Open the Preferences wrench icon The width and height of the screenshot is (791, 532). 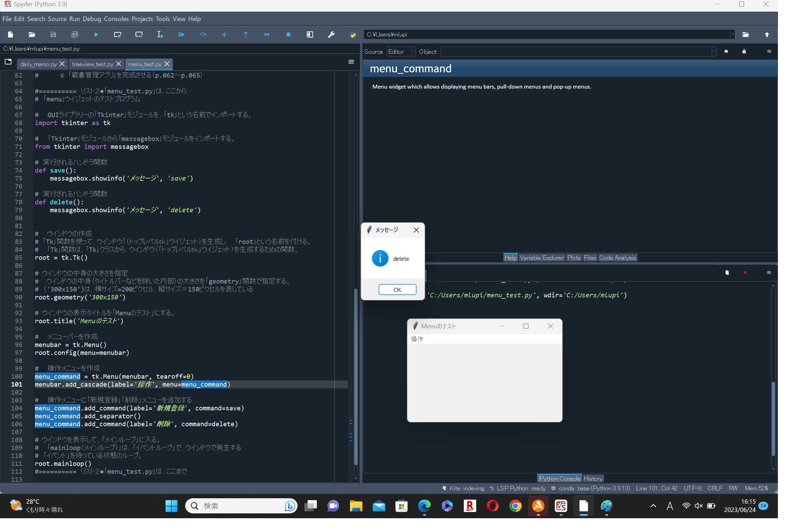(331, 34)
